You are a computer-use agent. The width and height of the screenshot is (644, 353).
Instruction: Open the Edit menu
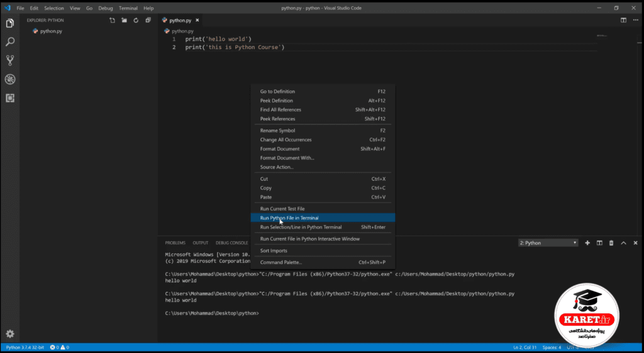pos(34,8)
